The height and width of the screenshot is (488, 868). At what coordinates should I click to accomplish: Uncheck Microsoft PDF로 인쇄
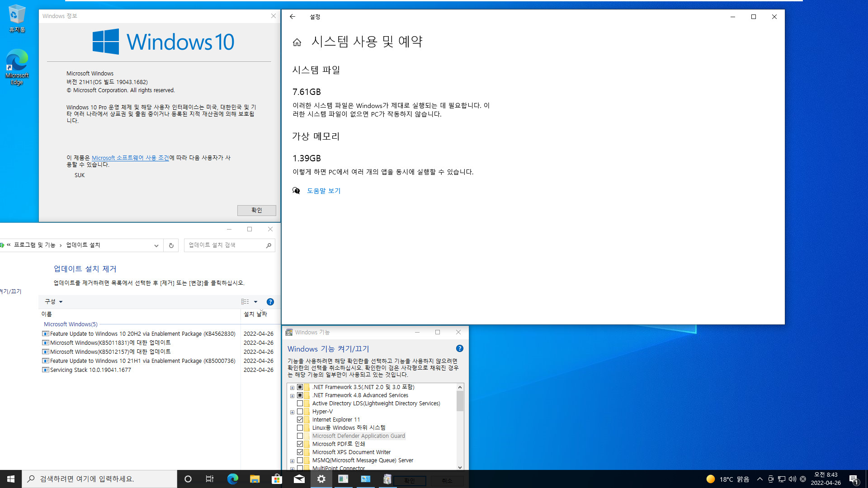click(300, 444)
